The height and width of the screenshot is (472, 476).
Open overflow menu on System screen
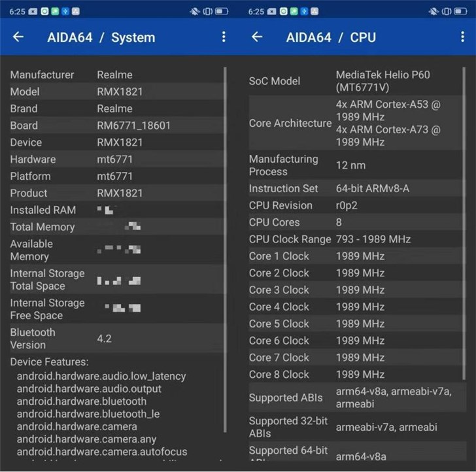click(224, 37)
